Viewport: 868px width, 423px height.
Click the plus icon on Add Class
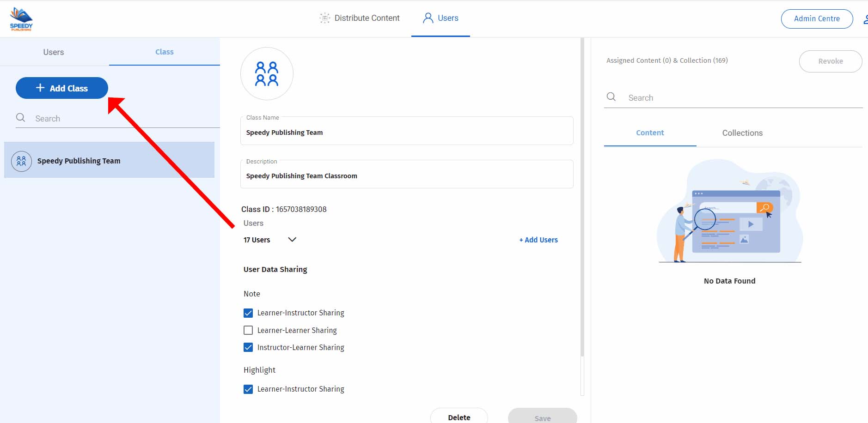[x=40, y=88]
